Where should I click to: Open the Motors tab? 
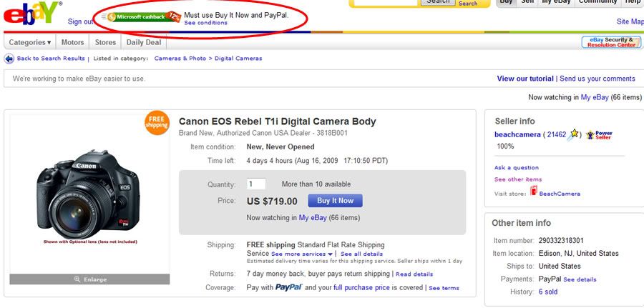click(72, 42)
